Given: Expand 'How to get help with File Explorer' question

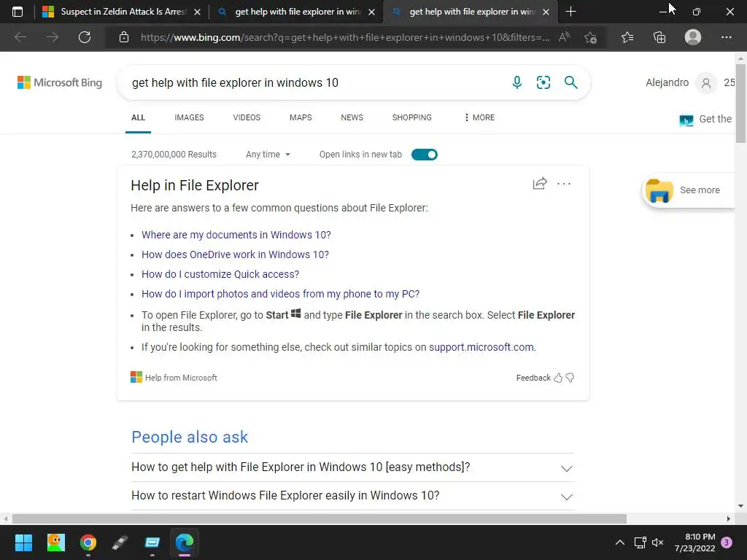Looking at the screenshot, I should pos(353,467).
